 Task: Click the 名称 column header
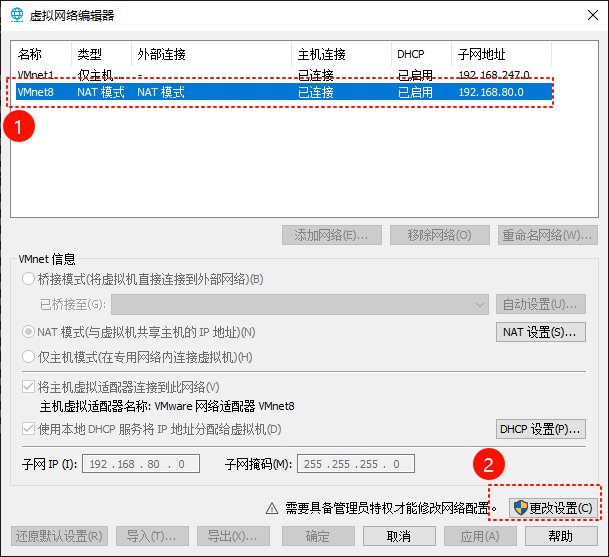point(42,54)
